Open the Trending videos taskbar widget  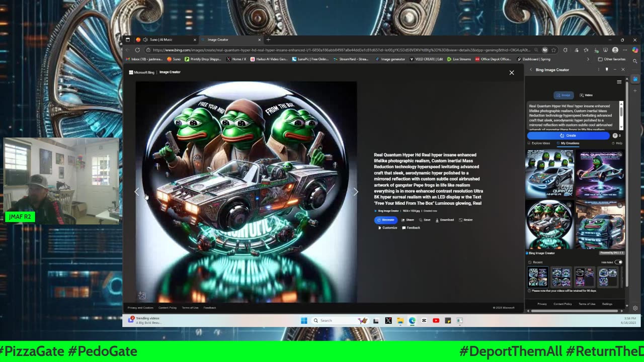pyautogui.click(x=145, y=320)
